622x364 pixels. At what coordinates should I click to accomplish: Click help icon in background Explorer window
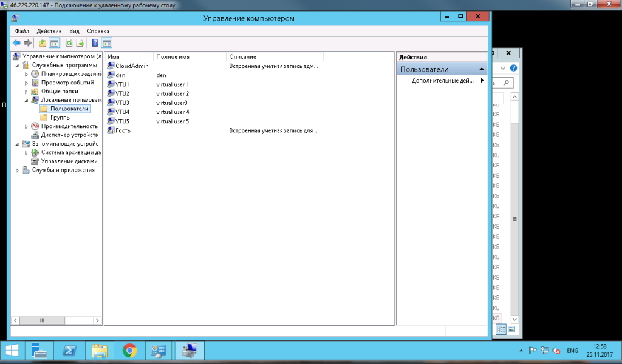tap(513, 68)
